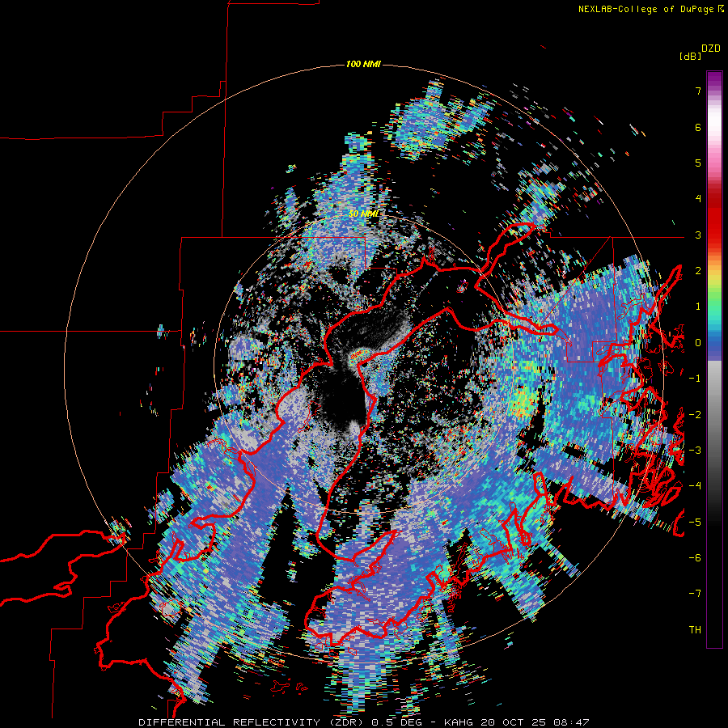This screenshot has height=728, width=728.
Task: Click the 6 value on the dB scale
Action: 698,127
